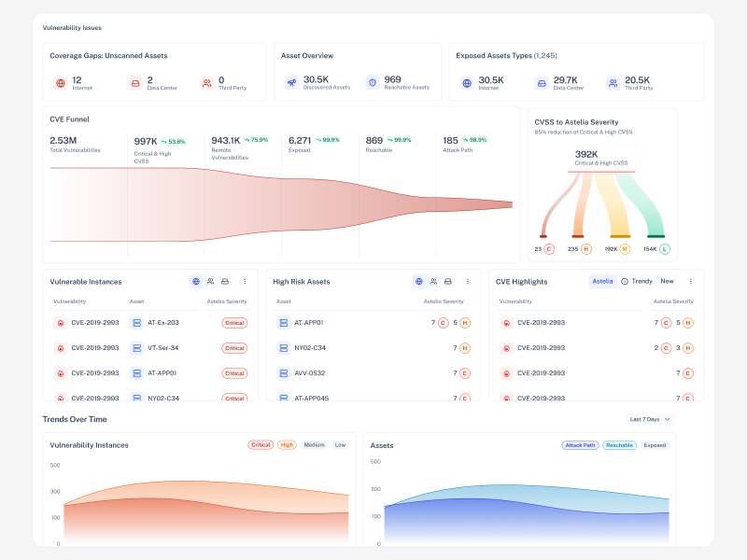Click server icon next to AT-Ex-203
The height and width of the screenshot is (560, 747).
[x=136, y=323]
